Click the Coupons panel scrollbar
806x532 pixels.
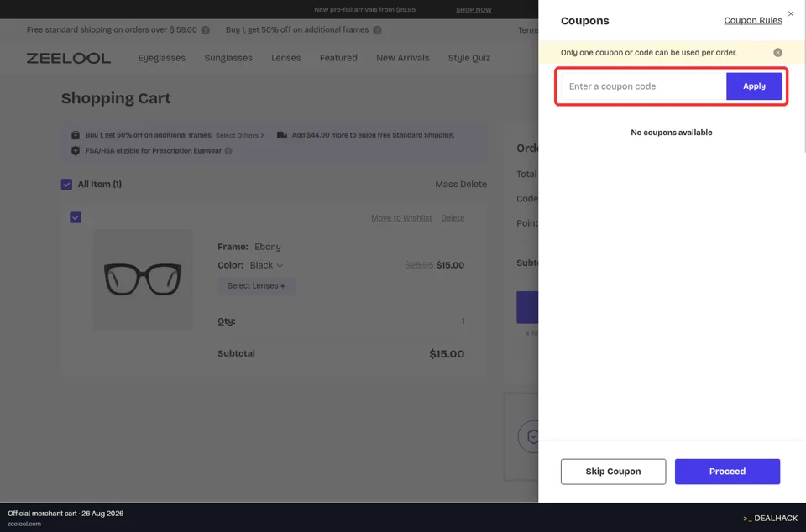click(804, 76)
